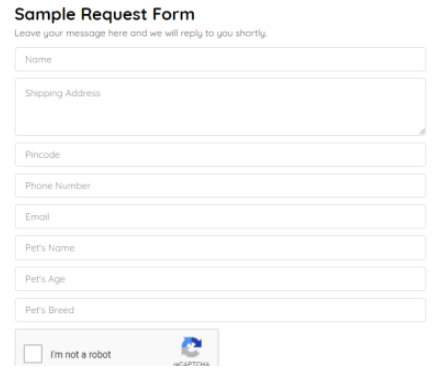Click the Pet's Name field

(220, 248)
